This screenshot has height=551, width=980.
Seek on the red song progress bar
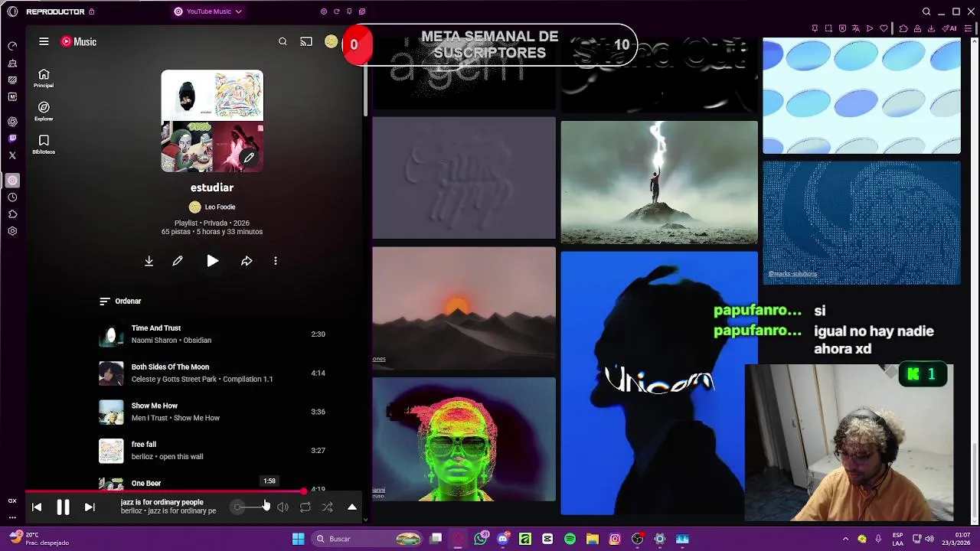(165, 491)
